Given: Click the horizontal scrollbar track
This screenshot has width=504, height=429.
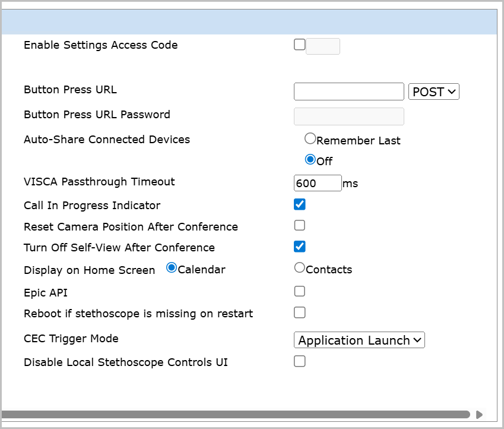Looking at the screenshot, I should pos(237,414).
